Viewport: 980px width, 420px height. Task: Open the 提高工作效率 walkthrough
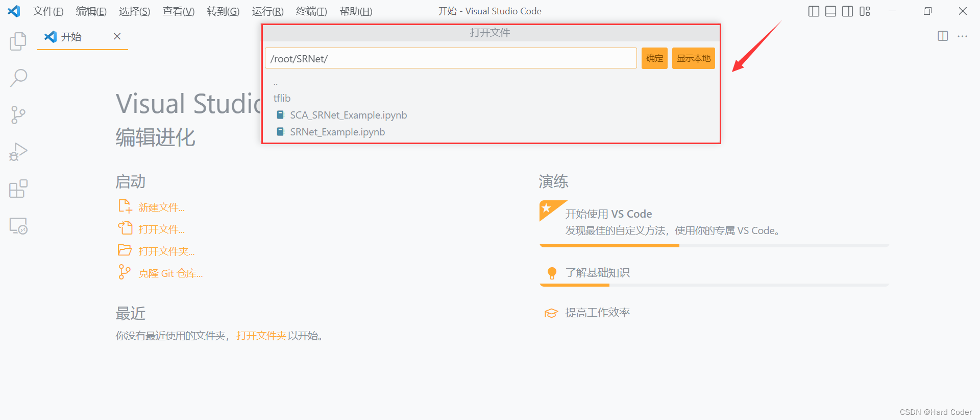tap(714, 313)
